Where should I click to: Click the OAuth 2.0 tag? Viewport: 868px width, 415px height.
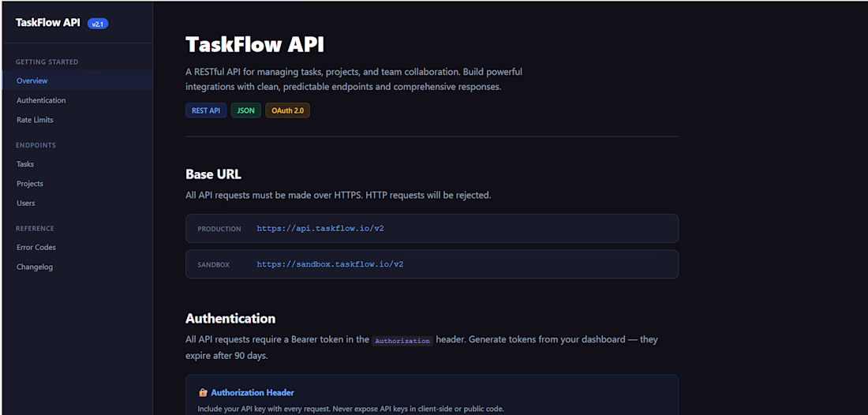287,110
